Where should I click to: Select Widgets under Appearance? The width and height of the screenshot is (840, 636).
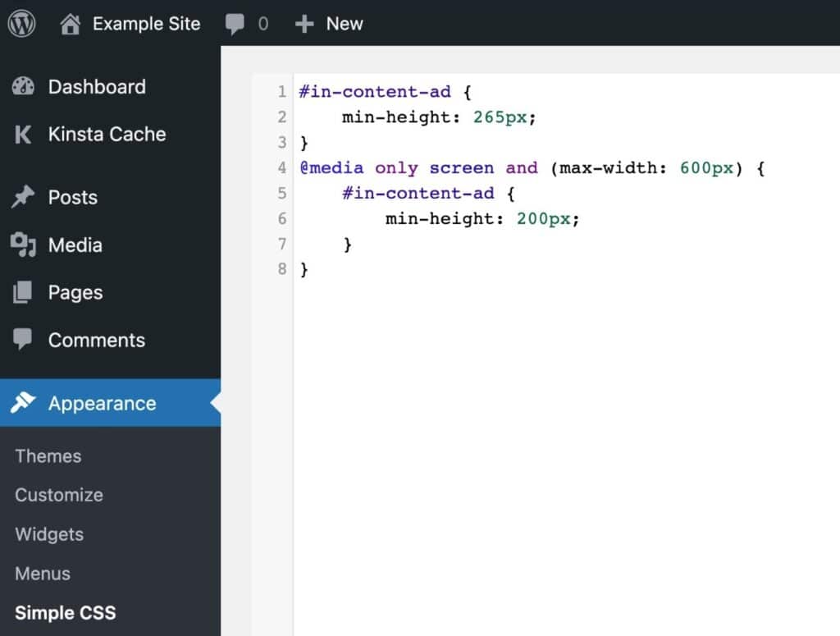click(x=48, y=534)
